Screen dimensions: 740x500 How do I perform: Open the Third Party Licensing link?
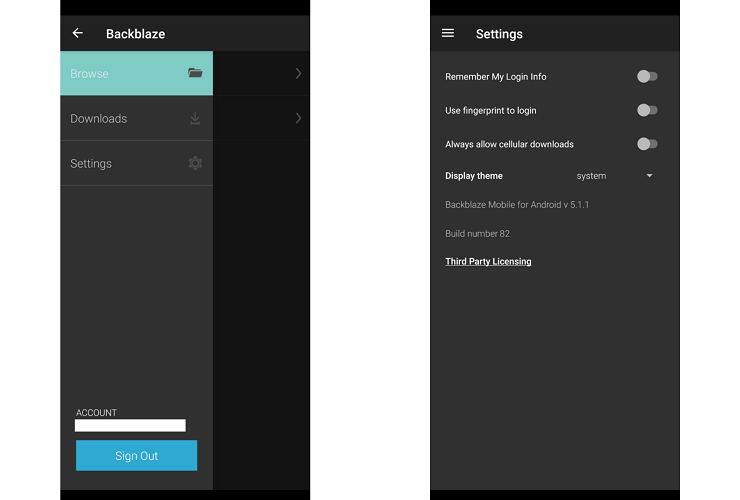tap(488, 262)
